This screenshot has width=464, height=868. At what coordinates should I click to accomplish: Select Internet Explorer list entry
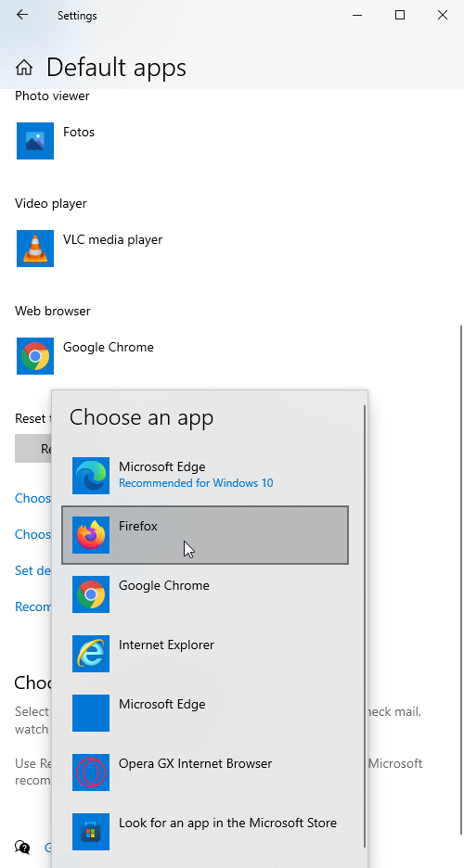point(205,653)
